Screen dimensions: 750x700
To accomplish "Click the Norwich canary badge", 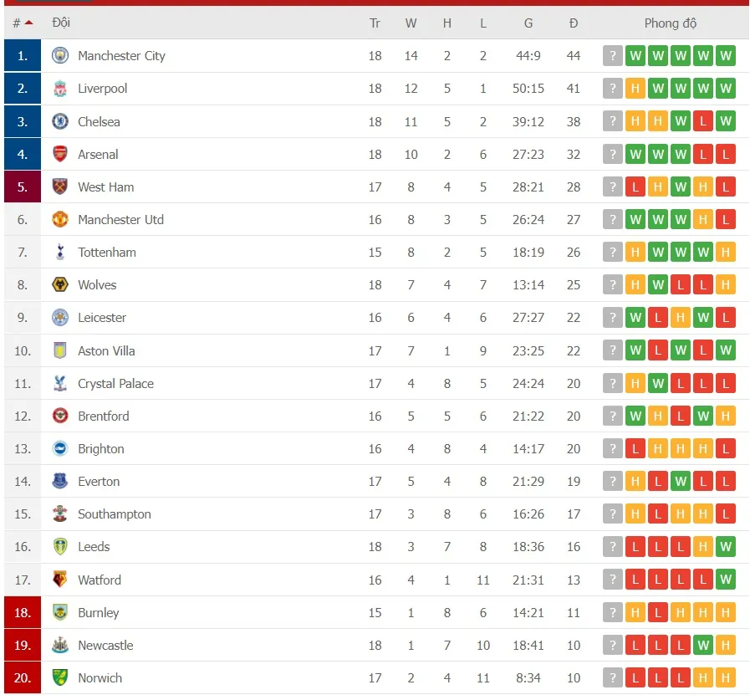I will tap(60, 677).
